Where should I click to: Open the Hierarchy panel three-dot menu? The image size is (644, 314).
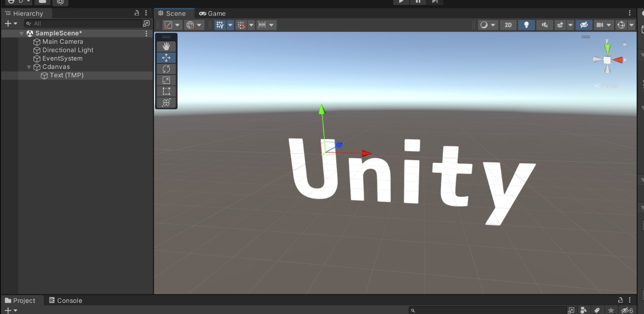(x=146, y=13)
